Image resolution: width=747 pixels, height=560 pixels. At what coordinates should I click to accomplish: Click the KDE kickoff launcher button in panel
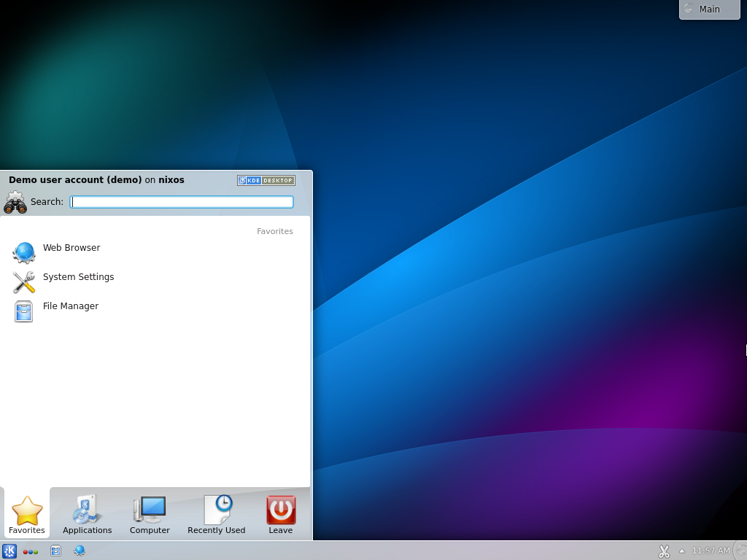pos(9,551)
